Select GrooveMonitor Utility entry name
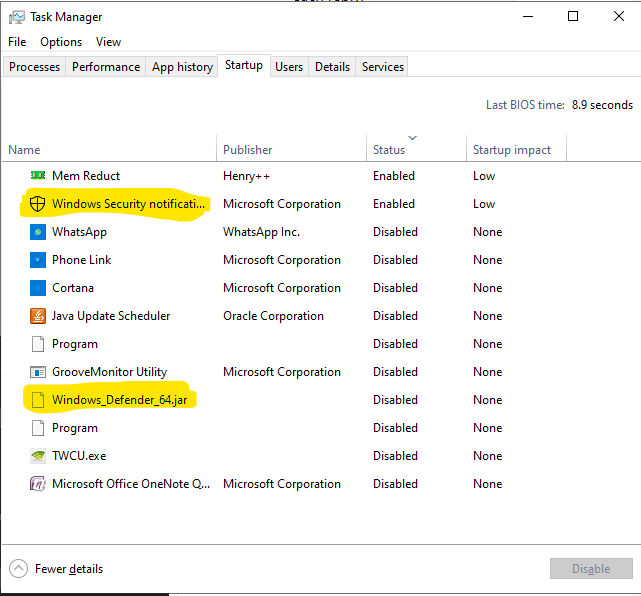 pos(110,372)
